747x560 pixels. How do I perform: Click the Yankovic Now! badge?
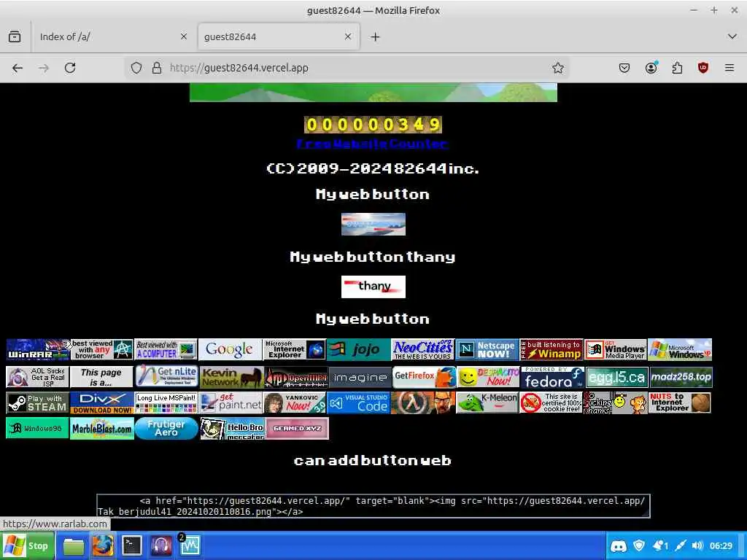(x=295, y=402)
